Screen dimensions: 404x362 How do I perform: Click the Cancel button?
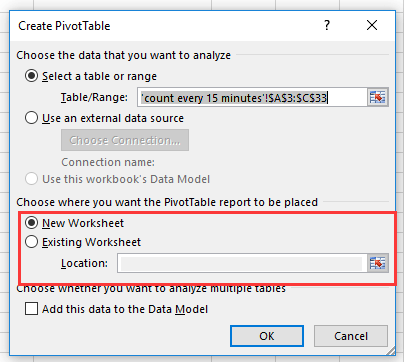[351, 336]
